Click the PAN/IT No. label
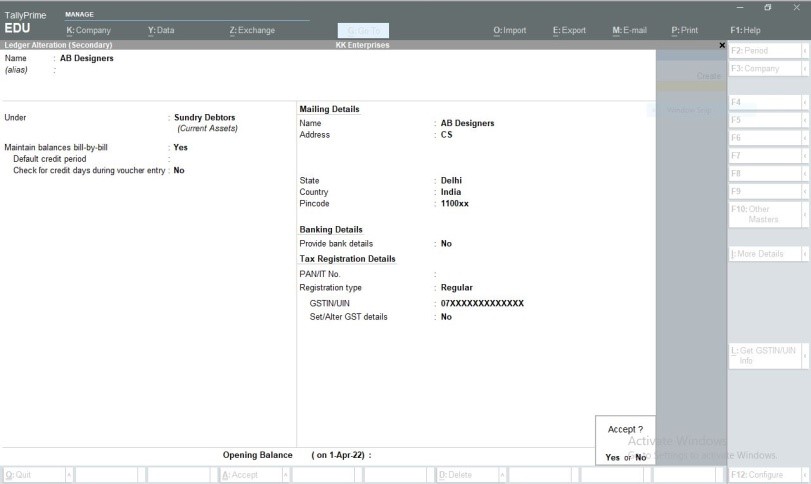This screenshot has width=811, height=484. pyautogui.click(x=319, y=274)
